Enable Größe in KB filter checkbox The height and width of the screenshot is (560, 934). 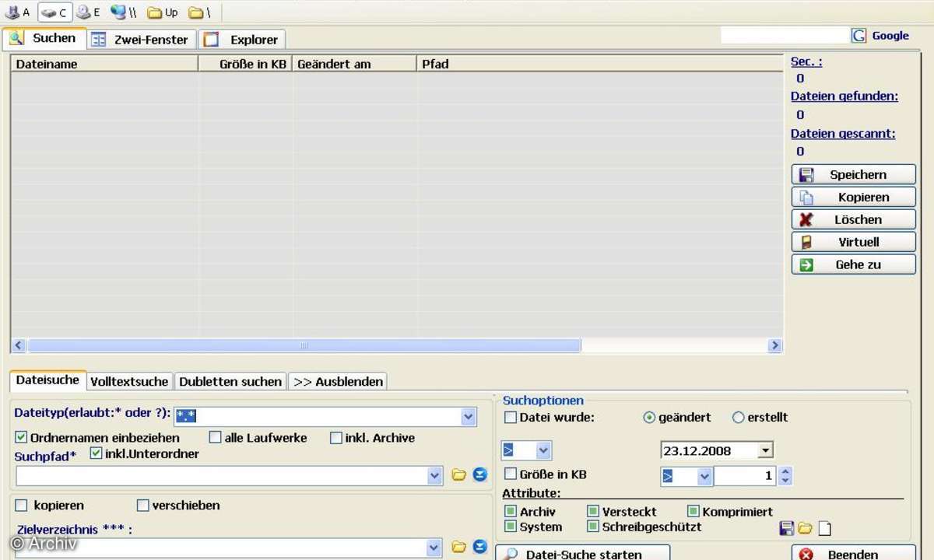pos(511,474)
